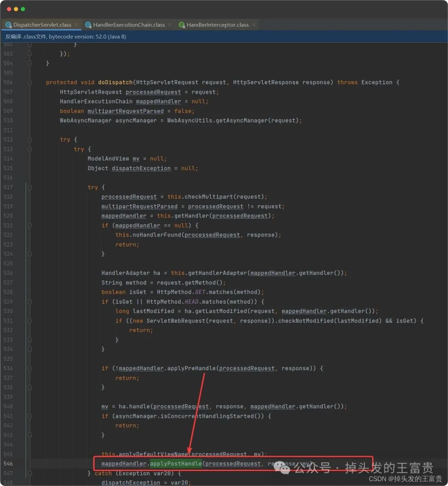Image resolution: width=448 pixels, height=486 pixels.
Task: Click the fold end marker at line 534
Action: coord(30,349)
